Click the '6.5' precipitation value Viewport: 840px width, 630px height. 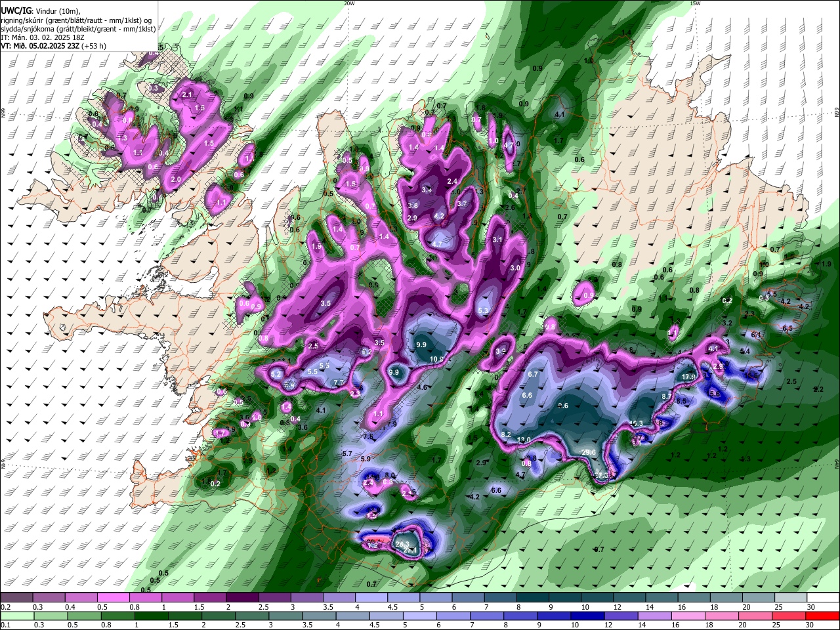(787, 328)
